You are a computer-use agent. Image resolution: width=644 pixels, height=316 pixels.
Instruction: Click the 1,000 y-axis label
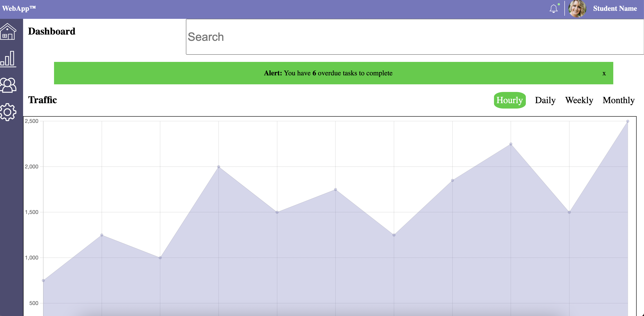point(31,257)
